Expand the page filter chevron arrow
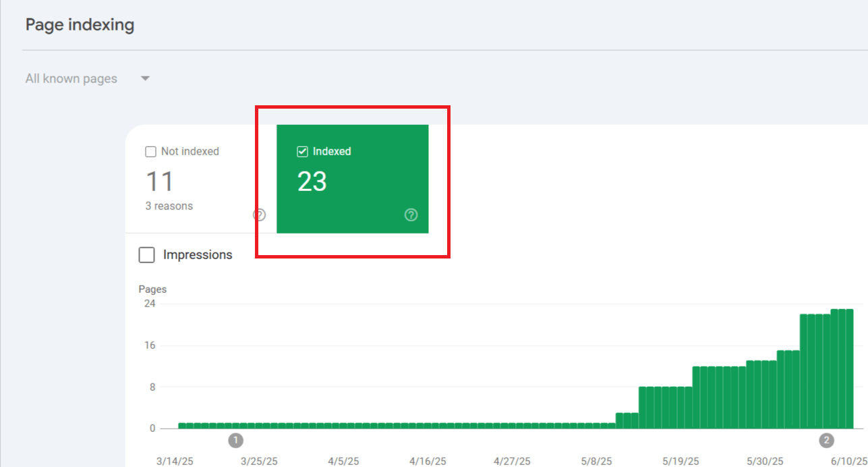Image resolution: width=868 pixels, height=467 pixels. coord(144,78)
